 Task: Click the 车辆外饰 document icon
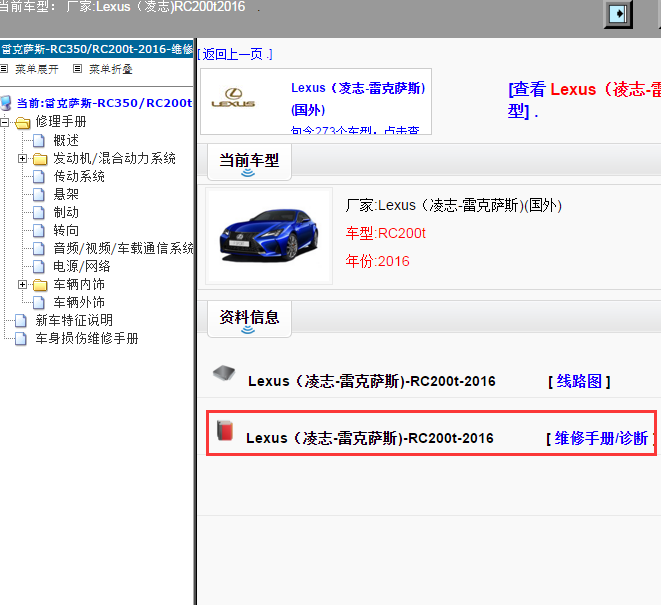point(38,303)
